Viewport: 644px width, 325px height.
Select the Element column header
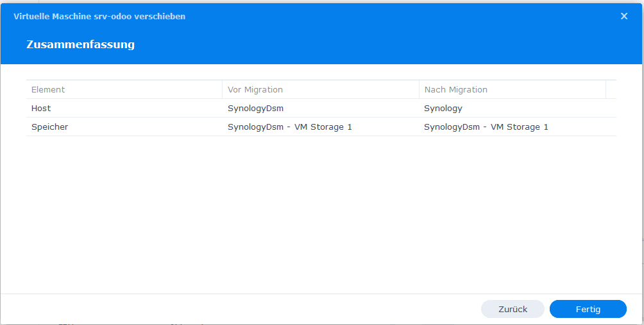124,89
